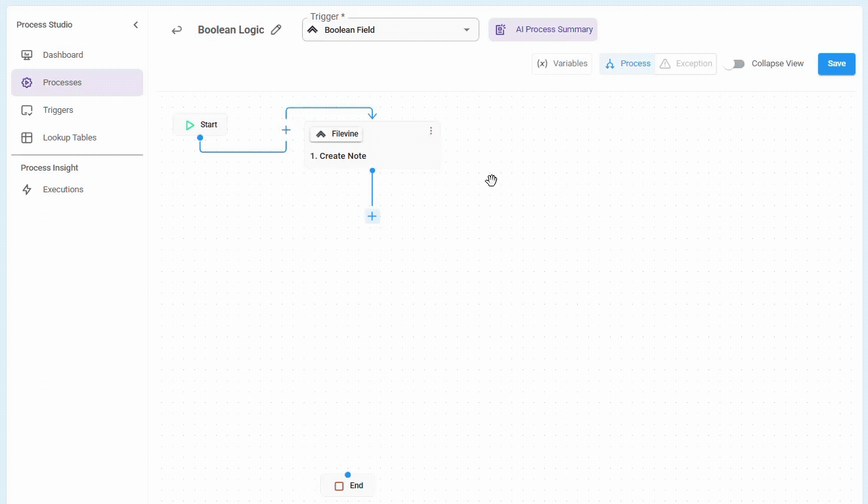Click the plus button below Create Note
This screenshot has width=868, height=504.
[372, 217]
